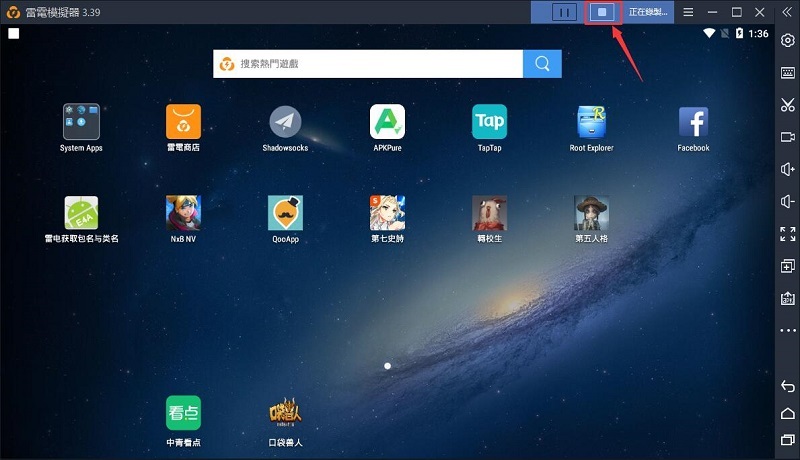Click the battery status icon
The width and height of the screenshot is (800, 460).
[x=739, y=34]
